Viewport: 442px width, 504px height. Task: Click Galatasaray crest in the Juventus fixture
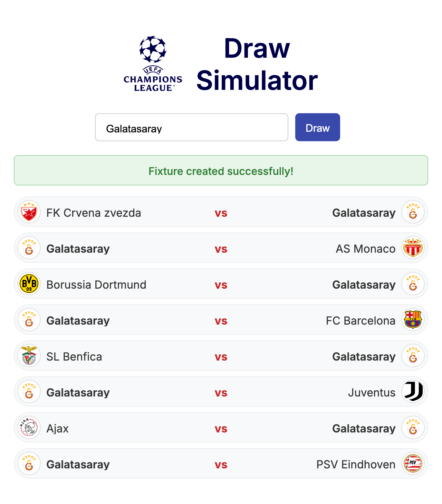coord(29,392)
